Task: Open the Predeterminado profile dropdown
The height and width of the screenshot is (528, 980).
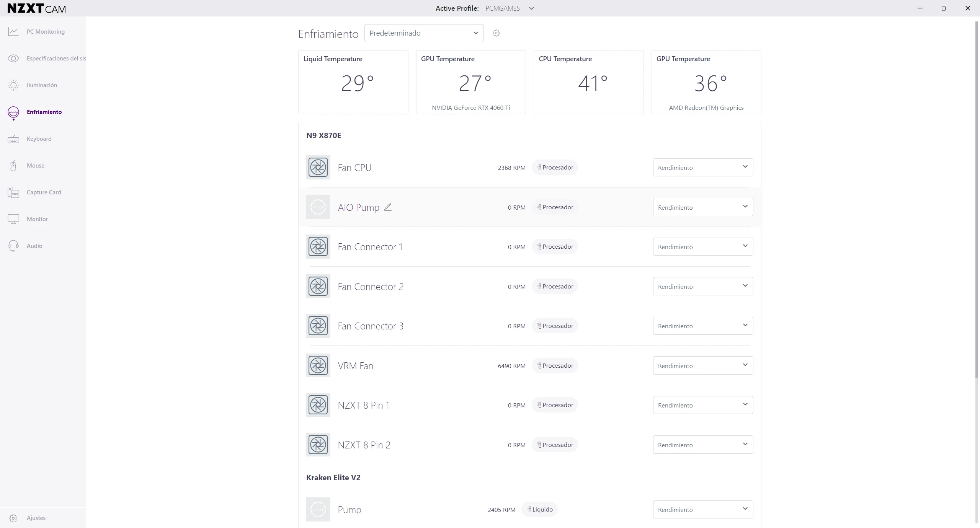Action: (424, 33)
